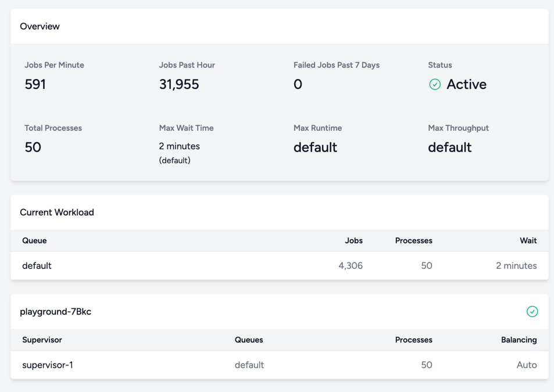This screenshot has width=554, height=392.
Task: Click the Current Workload heading
Action: pos(57,213)
